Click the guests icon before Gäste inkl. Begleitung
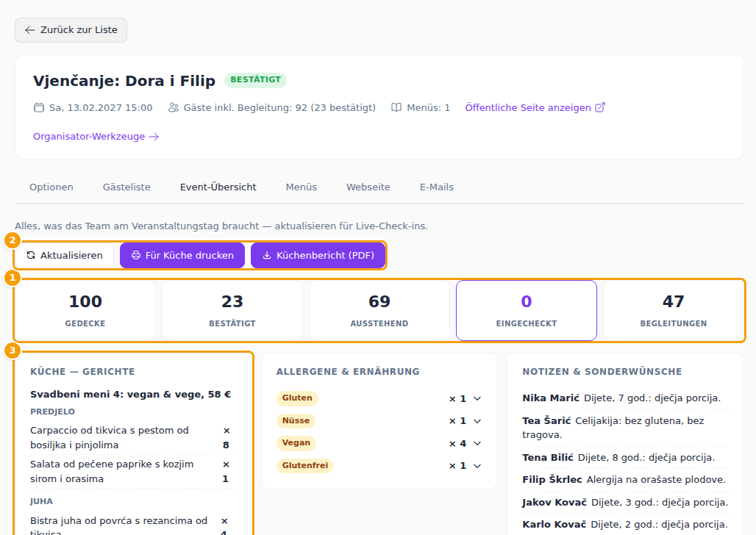 click(x=173, y=107)
